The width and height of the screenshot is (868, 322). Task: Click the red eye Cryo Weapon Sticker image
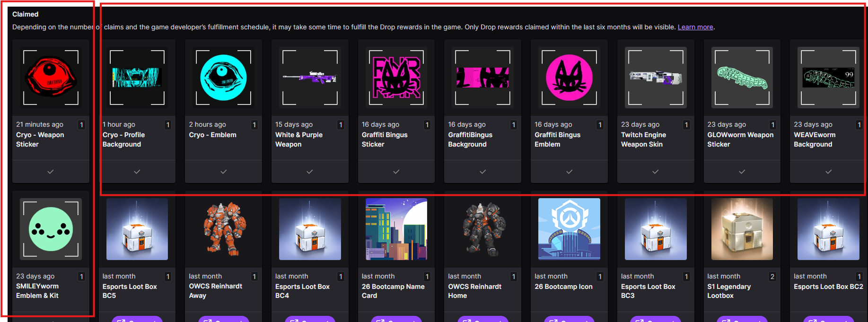click(x=51, y=77)
